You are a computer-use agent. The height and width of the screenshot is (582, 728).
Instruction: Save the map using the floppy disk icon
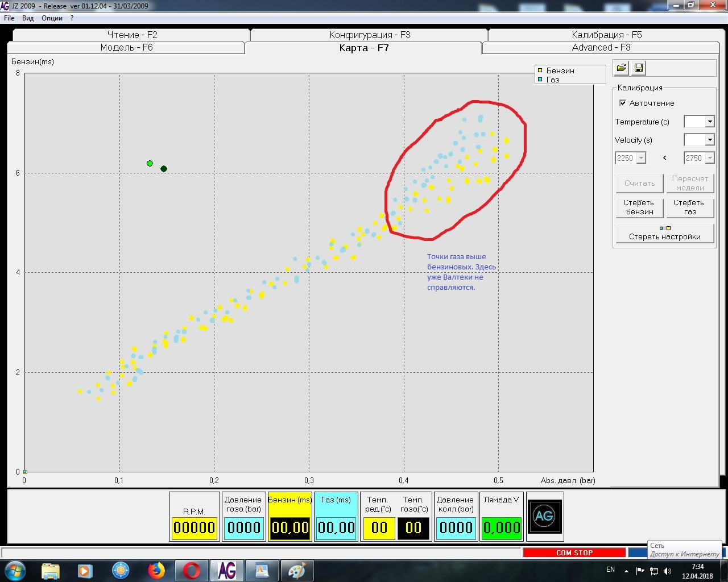[x=639, y=68]
